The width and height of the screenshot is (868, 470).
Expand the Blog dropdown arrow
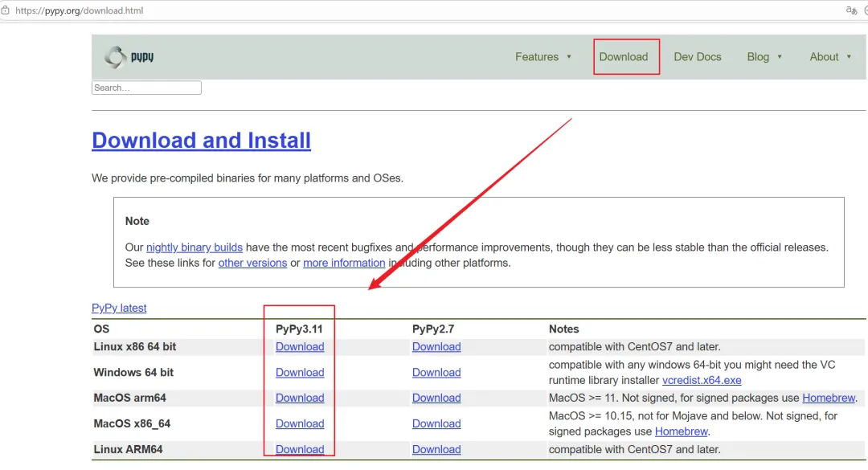click(780, 57)
